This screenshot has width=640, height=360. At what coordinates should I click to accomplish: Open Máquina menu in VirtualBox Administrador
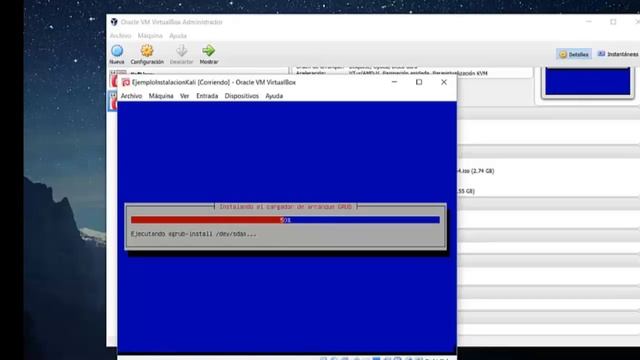pyautogui.click(x=150, y=36)
